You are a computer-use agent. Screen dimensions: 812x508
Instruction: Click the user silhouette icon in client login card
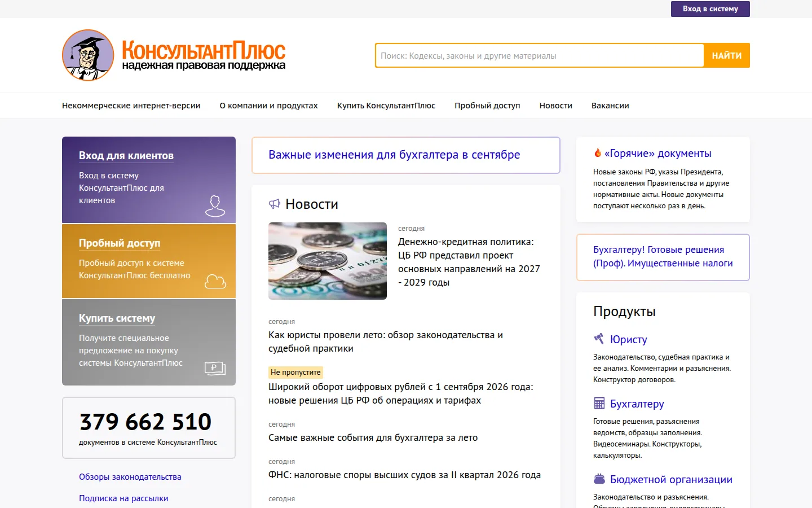click(x=215, y=206)
